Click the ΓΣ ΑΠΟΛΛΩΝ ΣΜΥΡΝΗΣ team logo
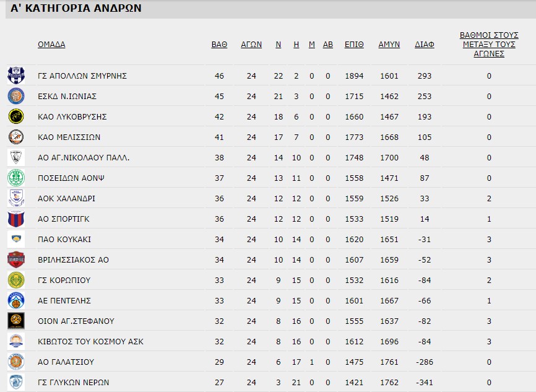 [x=16, y=76]
